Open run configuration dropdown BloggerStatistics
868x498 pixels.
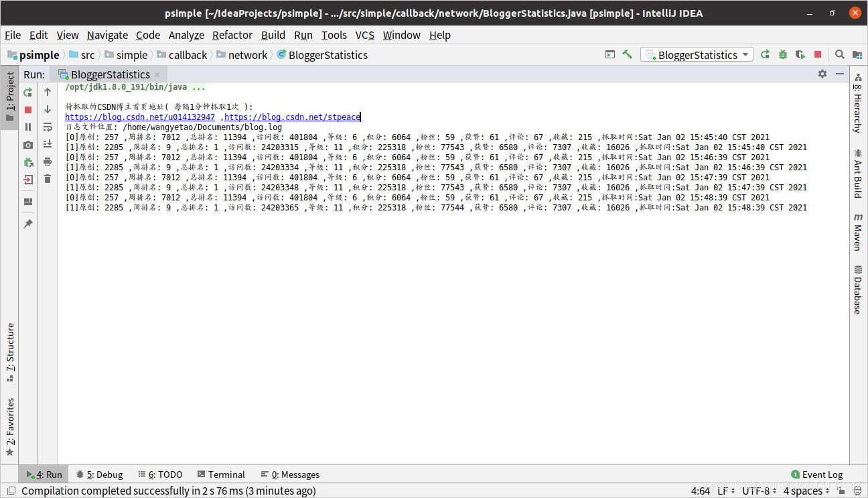click(697, 55)
